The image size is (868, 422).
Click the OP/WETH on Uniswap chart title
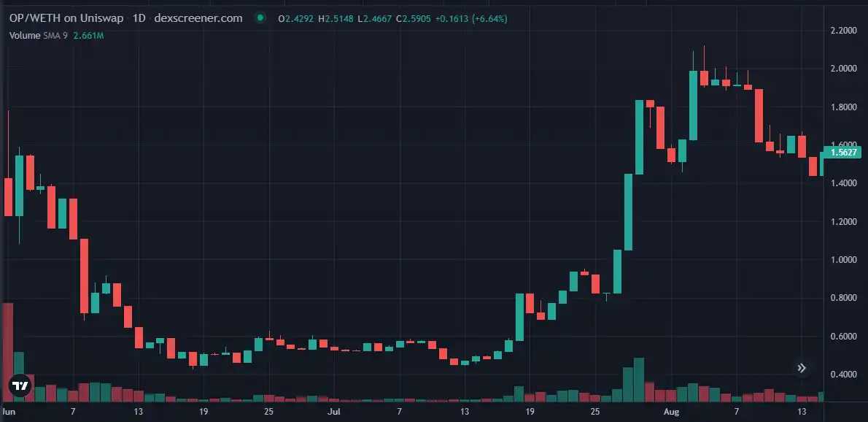(x=68, y=18)
